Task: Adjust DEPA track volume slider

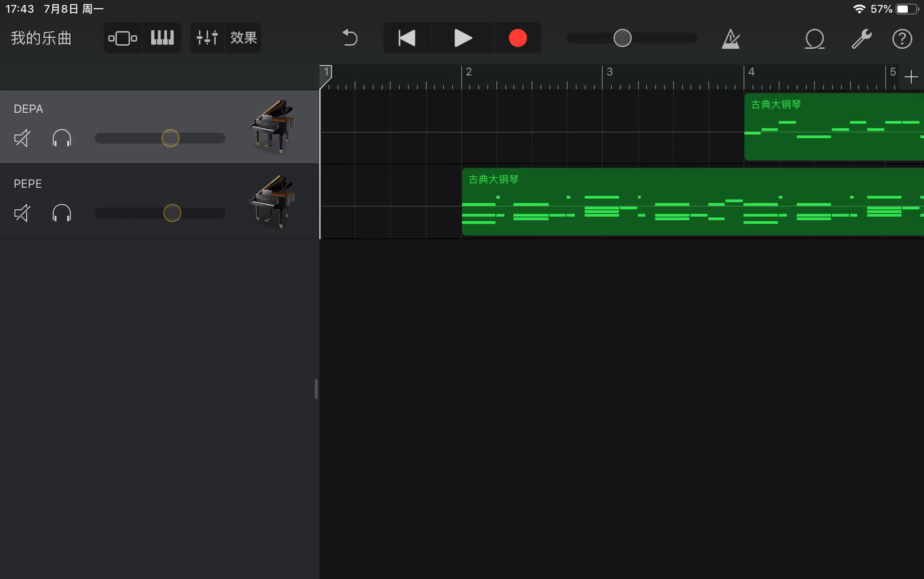Action: (x=160, y=138)
